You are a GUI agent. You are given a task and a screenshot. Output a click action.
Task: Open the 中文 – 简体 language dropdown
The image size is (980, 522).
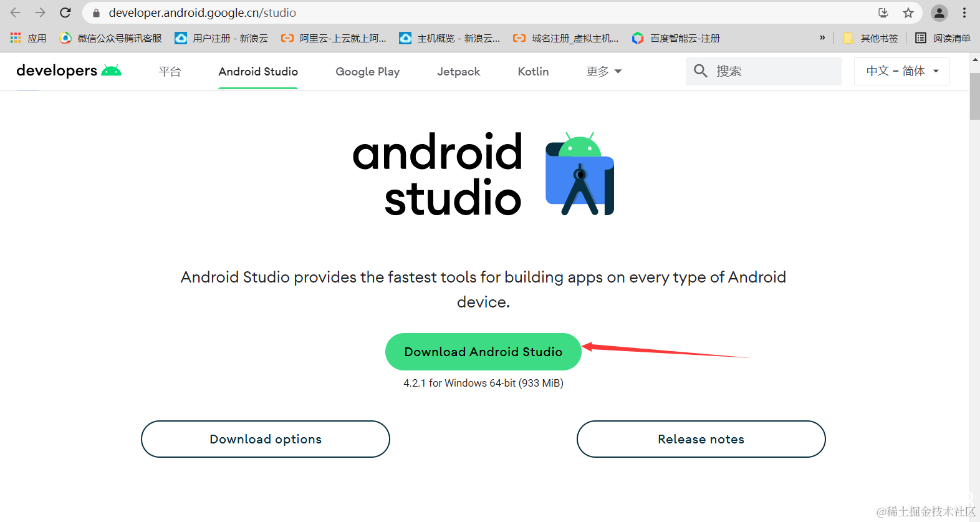pyautogui.click(x=902, y=71)
